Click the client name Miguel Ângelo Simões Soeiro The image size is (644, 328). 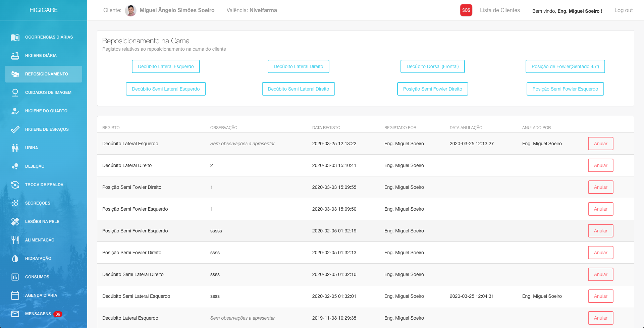point(177,10)
